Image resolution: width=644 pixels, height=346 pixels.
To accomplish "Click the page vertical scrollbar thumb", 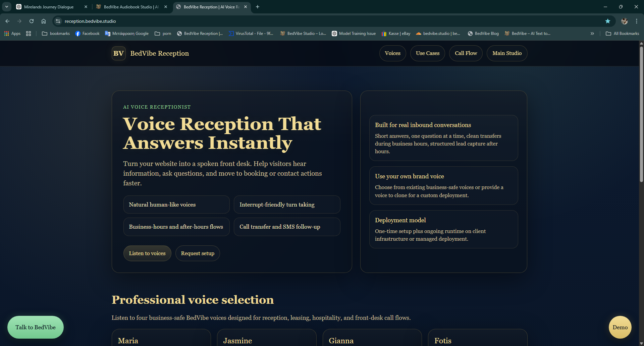I will coord(641,114).
